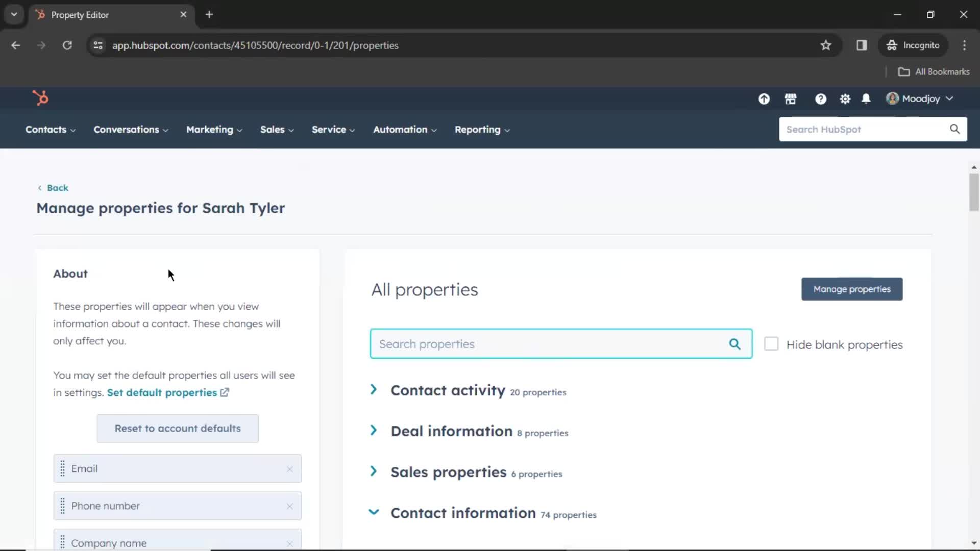Expand the Deal information properties

[x=374, y=431]
